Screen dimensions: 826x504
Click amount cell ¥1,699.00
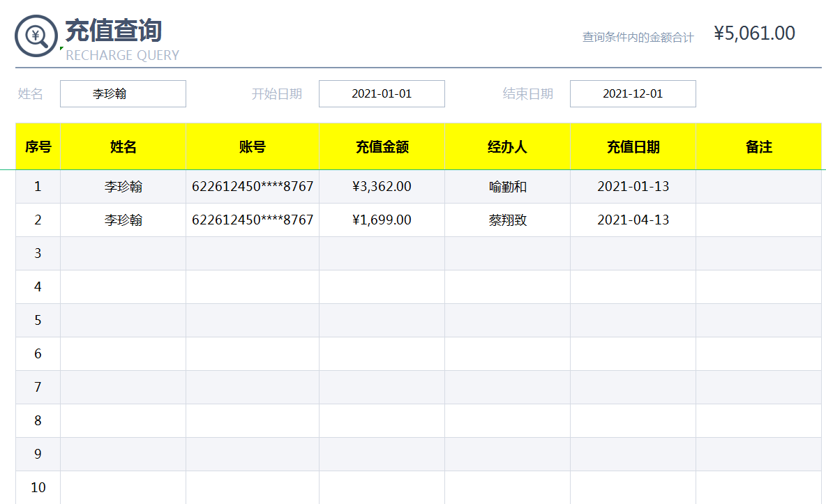(382, 220)
